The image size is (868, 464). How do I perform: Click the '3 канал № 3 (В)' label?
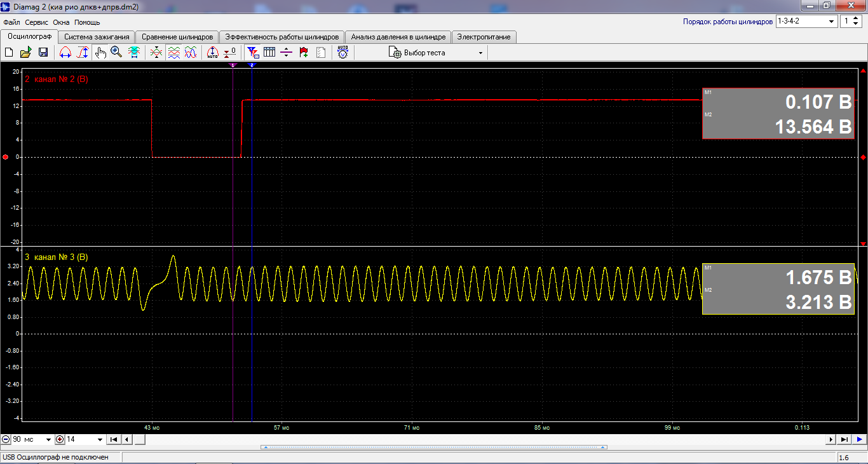pos(56,257)
